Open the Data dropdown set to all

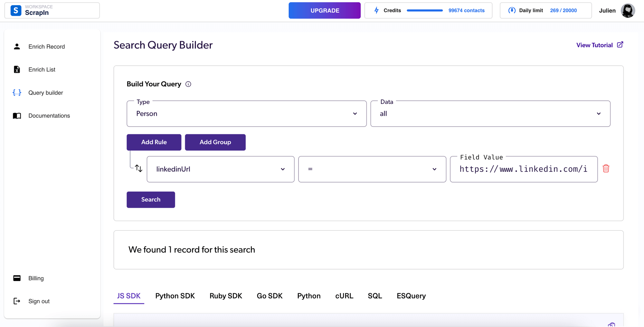click(490, 114)
